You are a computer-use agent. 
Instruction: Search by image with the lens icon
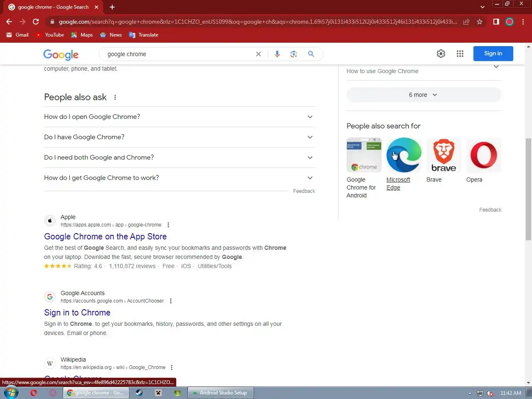pos(294,54)
